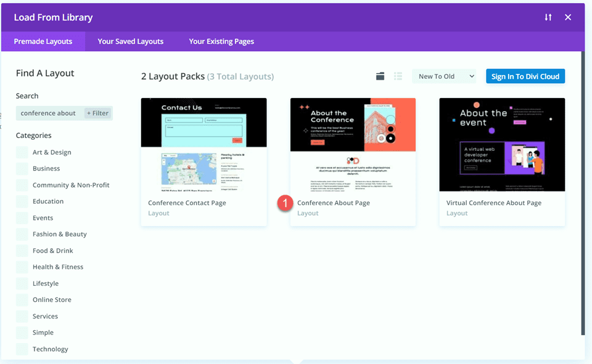Select the Conference About Page layout
Screen dimensions: 592x364
pos(353,145)
